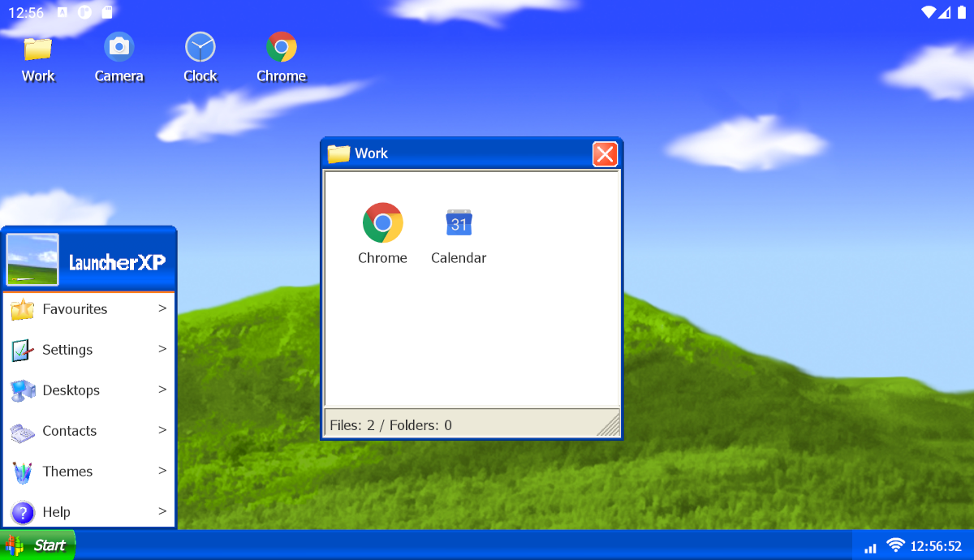Click the Favourites star icon

tap(23, 309)
